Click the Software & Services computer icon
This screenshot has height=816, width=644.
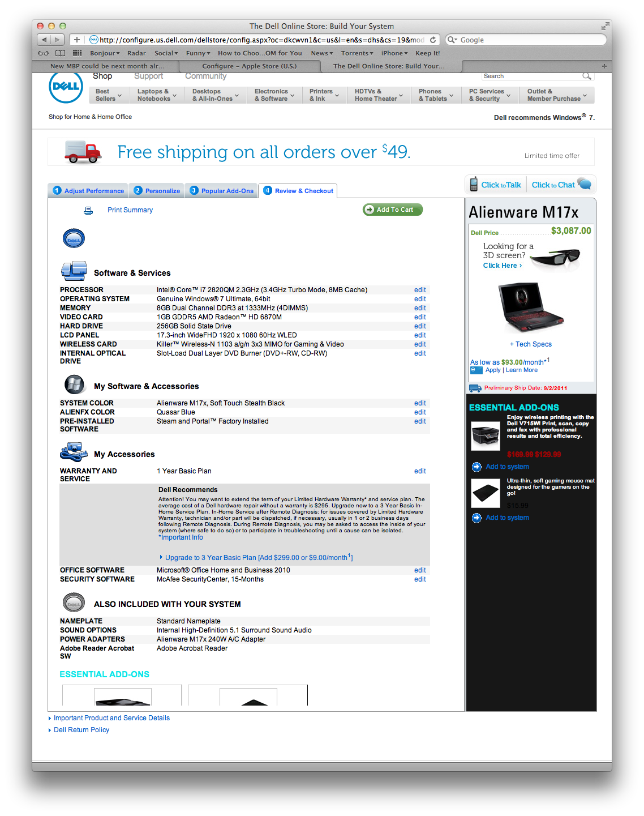point(74,271)
